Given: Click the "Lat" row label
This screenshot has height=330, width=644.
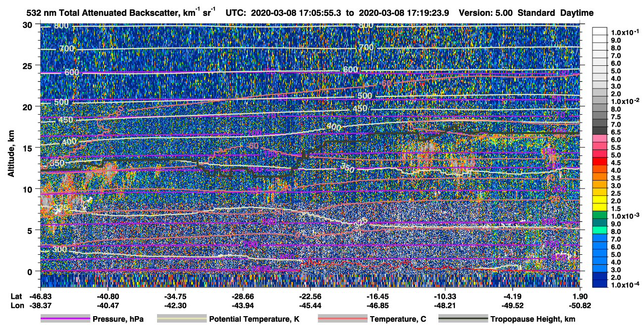Looking at the screenshot, I should 16,296.
